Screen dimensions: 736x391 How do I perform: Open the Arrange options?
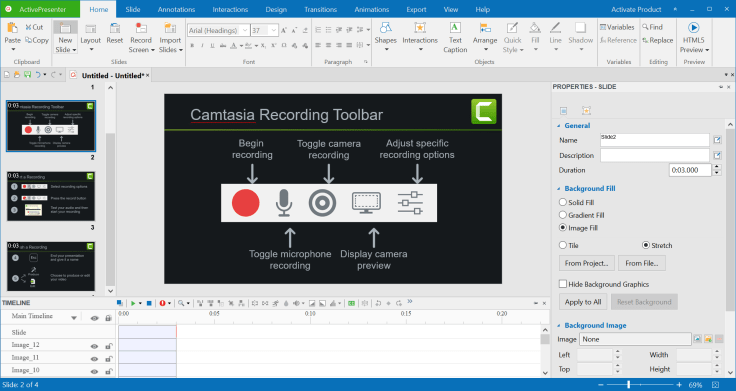485,36
